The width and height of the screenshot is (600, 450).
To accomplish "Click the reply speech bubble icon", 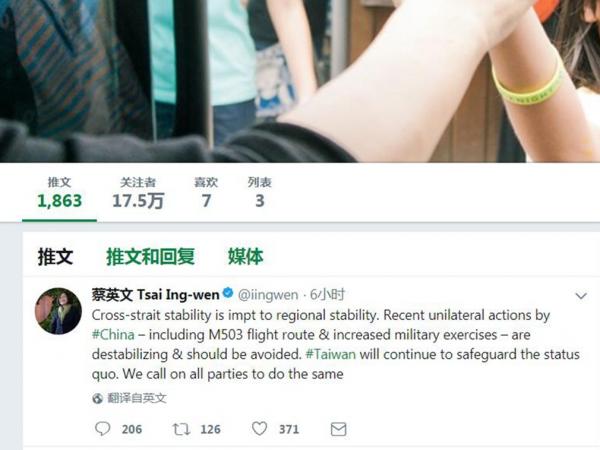I will 103,429.
